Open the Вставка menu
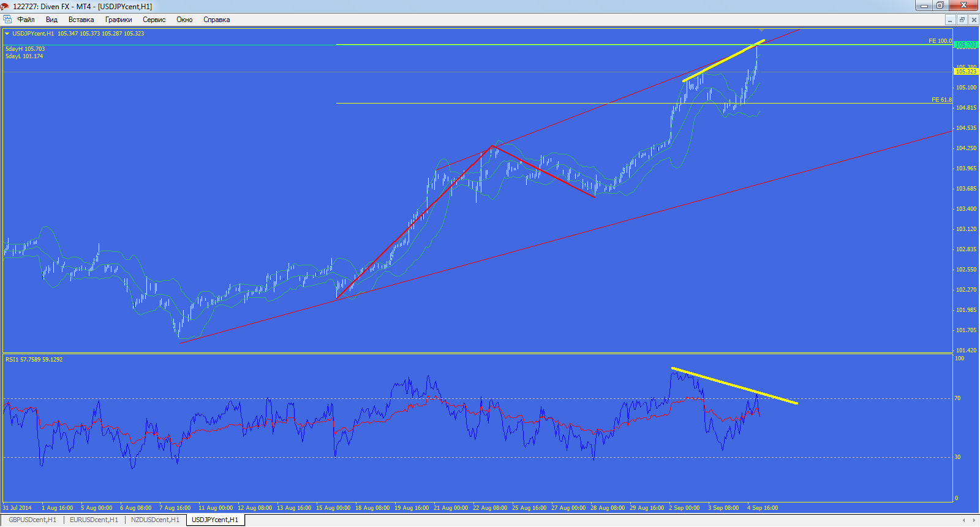Image resolution: width=980 pixels, height=527 pixels. click(x=81, y=20)
